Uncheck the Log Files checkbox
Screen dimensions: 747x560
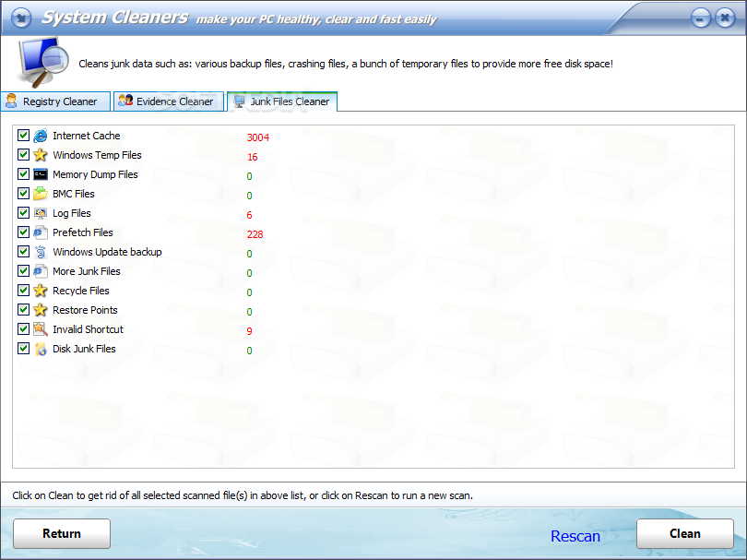[23, 212]
